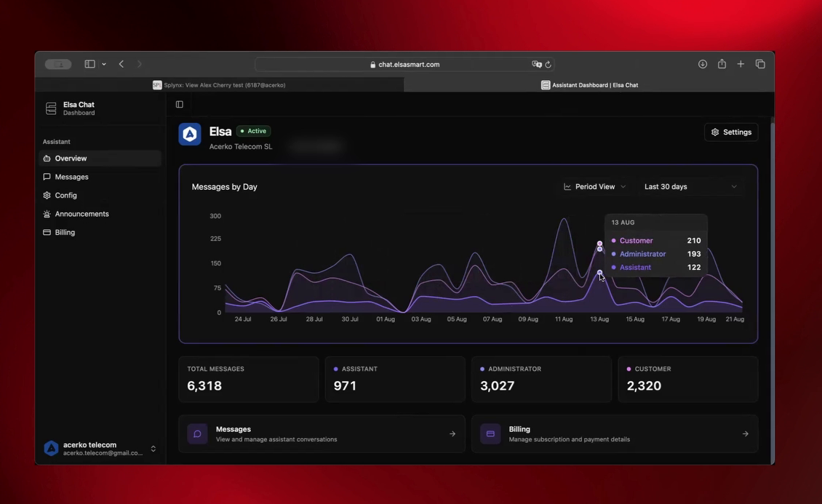Screen dimensions: 822x504
Task: Click the Elsa assistant logo avatar
Action: (x=190, y=134)
